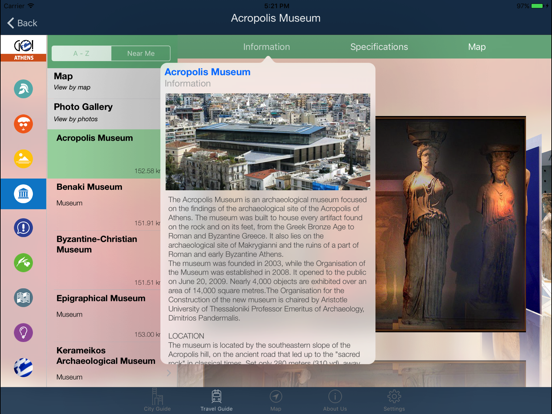
Task: Open the exclamation info category icon
Action: (24, 228)
